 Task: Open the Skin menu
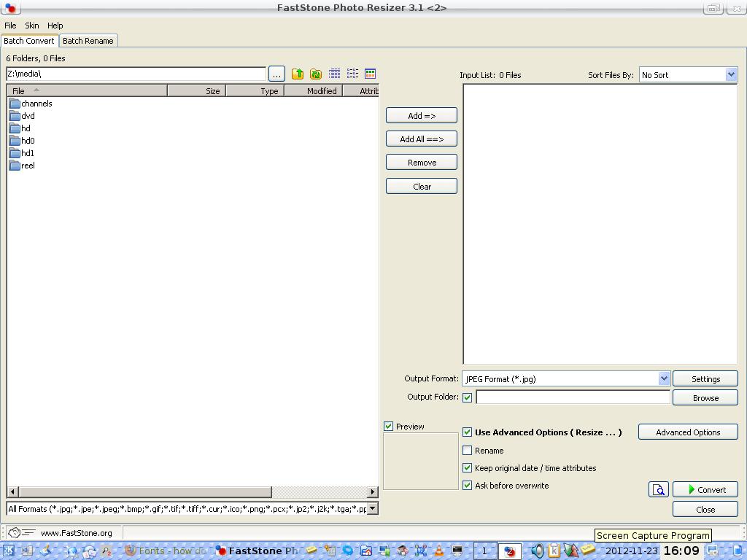click(32, 26)
